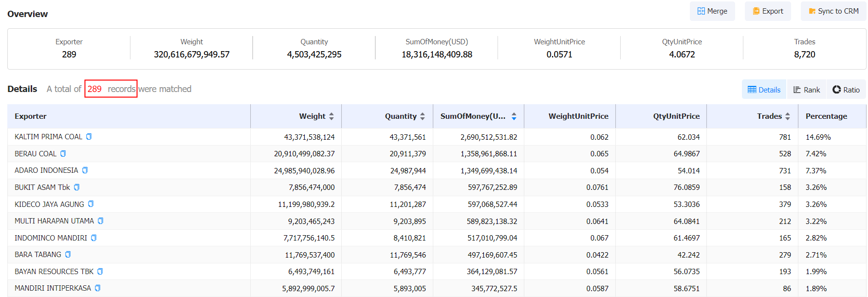The height and width of the screenshot is (297, 868).
Task: Open KALTIM PRIMA COAL exporter entry
Action: (x=48, y=137)
